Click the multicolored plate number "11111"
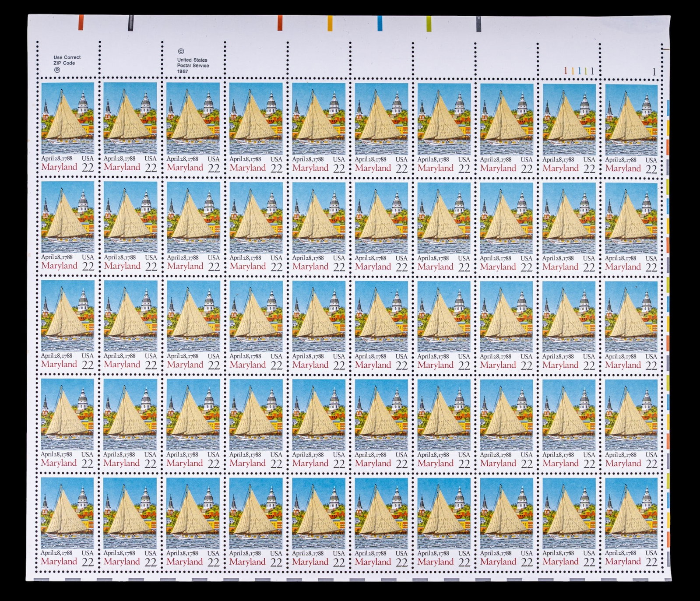This screenshot has width=700, height=601. (x=579, y=70)
